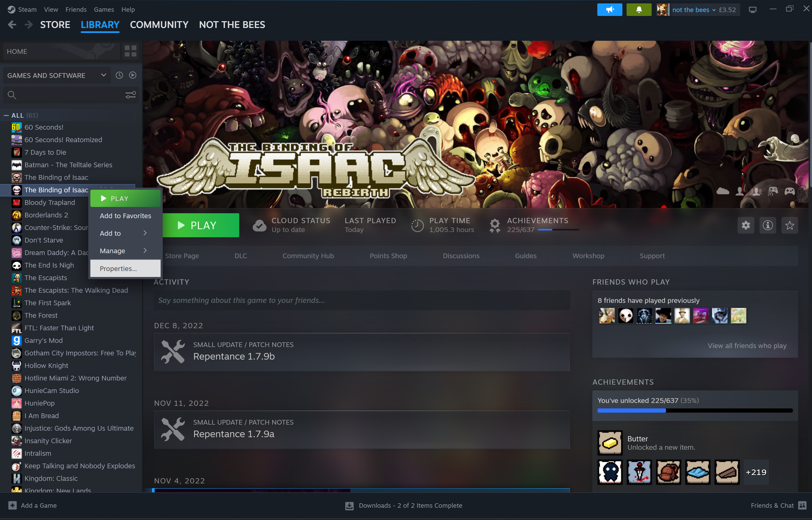
Task: Open the Community Hub link
Action: [x=308, y=256]
